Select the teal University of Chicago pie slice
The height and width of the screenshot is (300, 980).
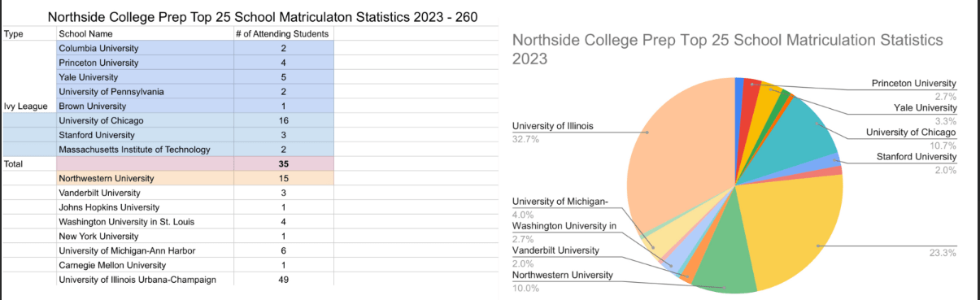click(x=801, y=130)
